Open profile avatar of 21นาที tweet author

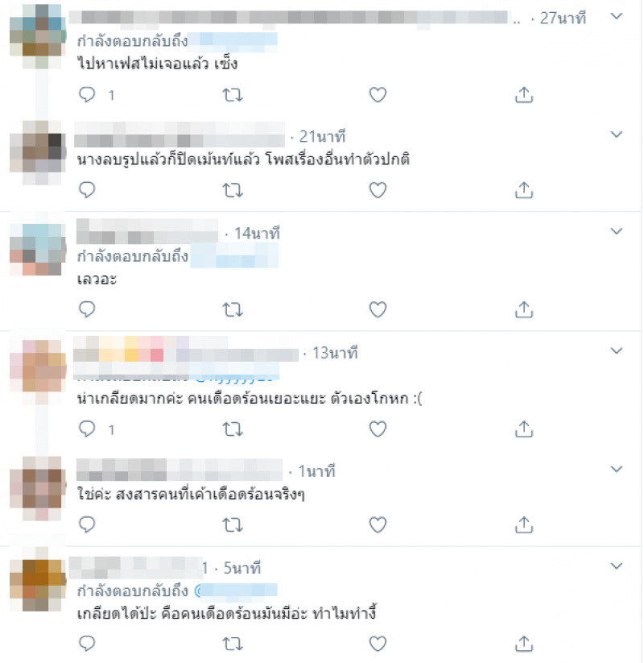tap(38, 152)
